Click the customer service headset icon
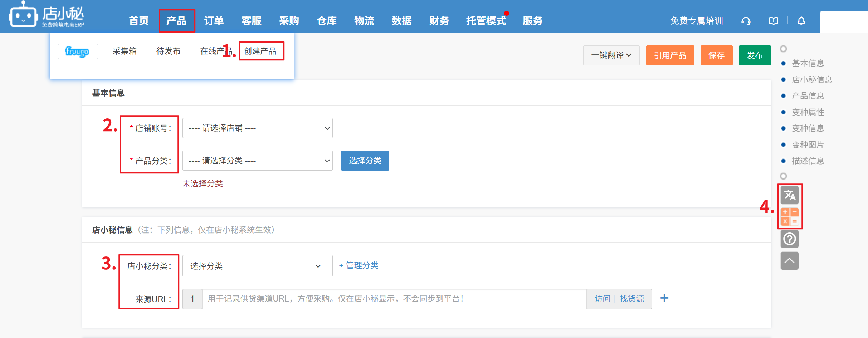The image size is (868, 338). click(x=746, y=21)
